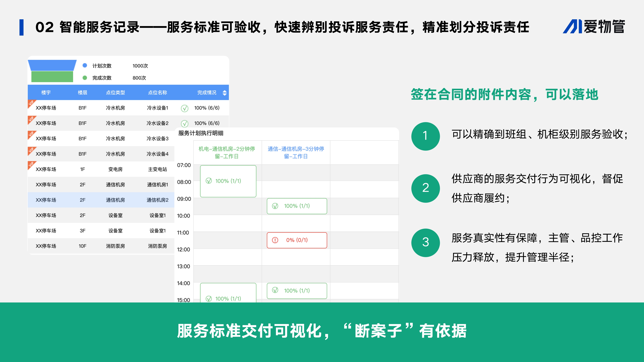644x362 pixels.
Task: Click the green number 1 circle
Action: (426, 136)
